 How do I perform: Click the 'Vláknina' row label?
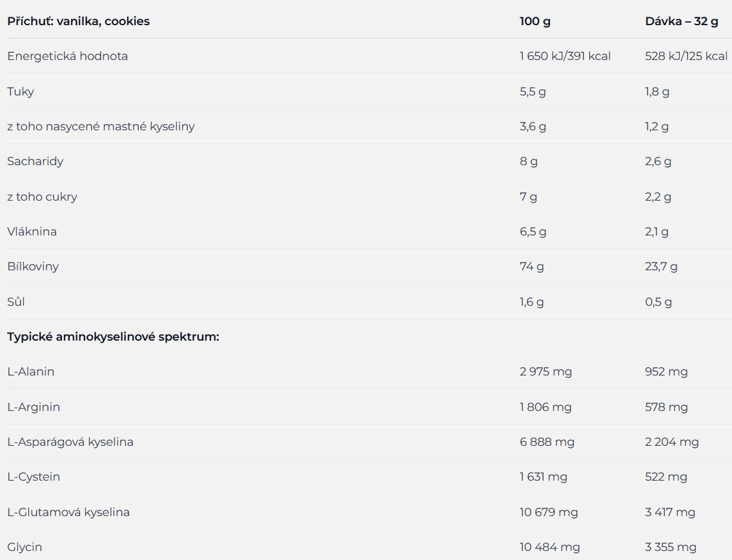(32, 232)
